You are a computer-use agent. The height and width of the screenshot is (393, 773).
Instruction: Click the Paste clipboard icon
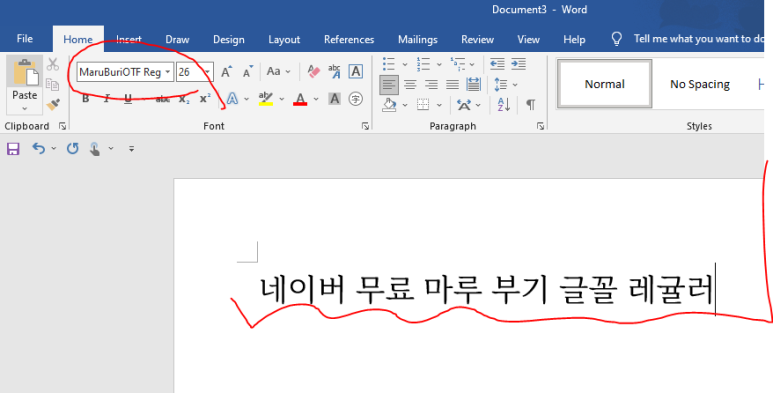(25, 72)
